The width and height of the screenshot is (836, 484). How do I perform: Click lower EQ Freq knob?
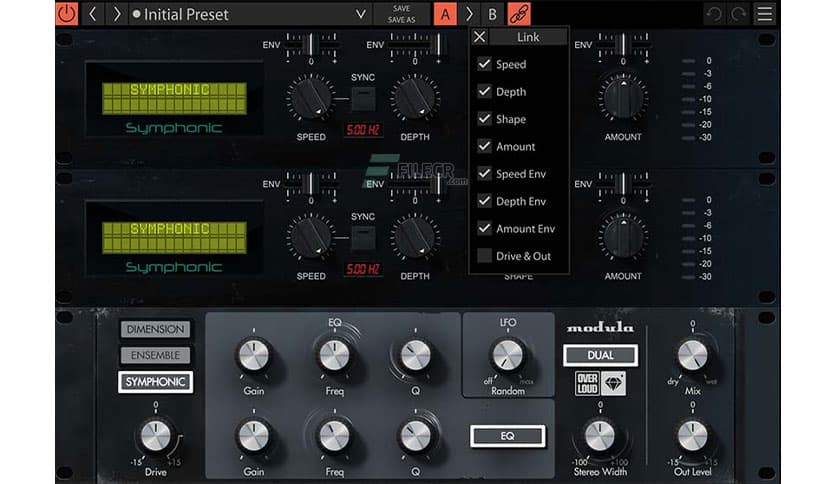[334, 436]
